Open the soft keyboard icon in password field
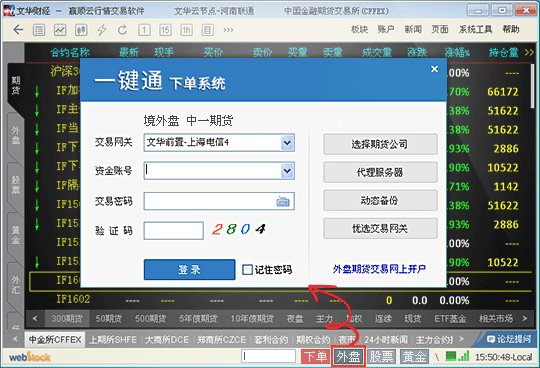Image resolution: width=540 pixels, height=368 pixels. (x=283, y=201)
